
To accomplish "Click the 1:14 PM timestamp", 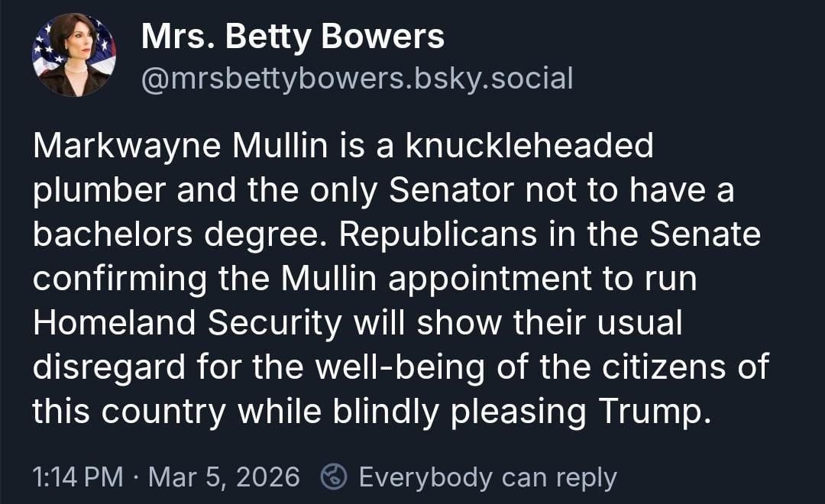I will tap(77, 477).
